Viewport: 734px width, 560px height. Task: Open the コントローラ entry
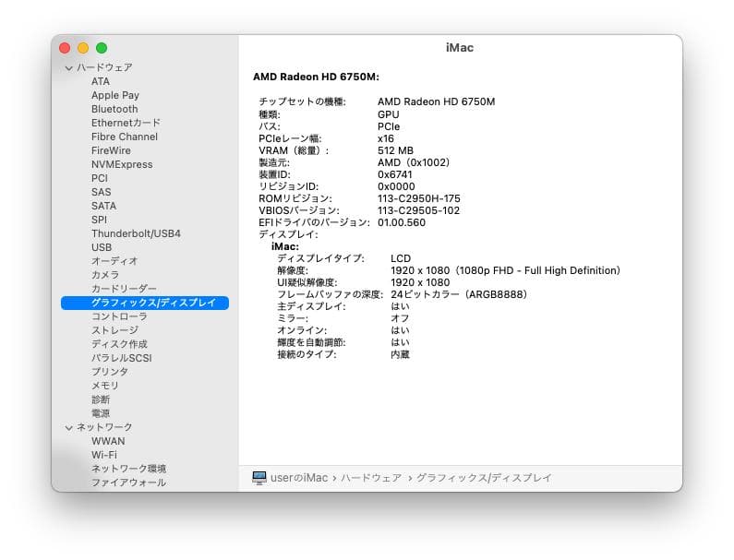tap(119, 316)
